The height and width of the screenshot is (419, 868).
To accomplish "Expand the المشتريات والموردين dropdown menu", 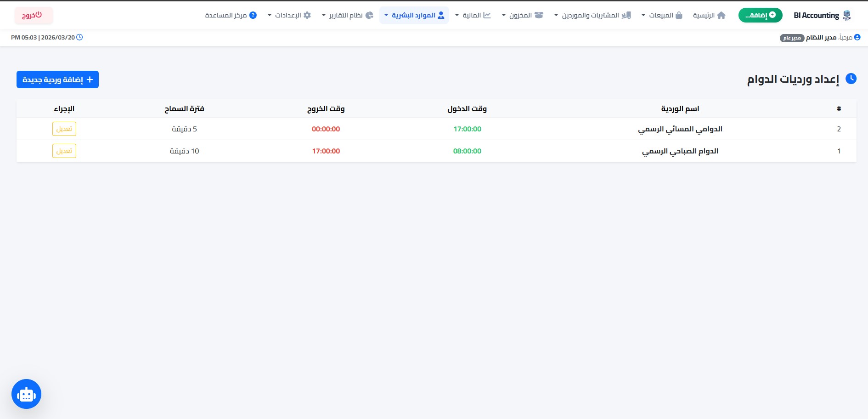I will 592,16.
